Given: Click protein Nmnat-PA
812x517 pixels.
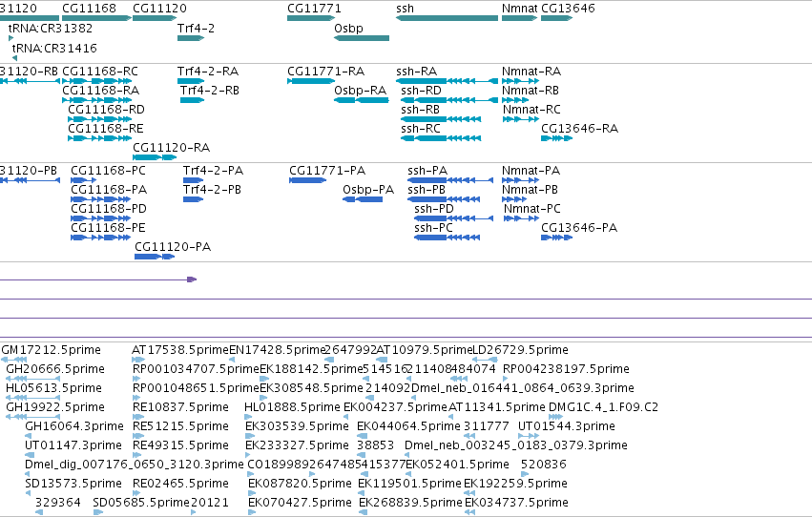Looking at the screenshot, I should pos(531,171).
